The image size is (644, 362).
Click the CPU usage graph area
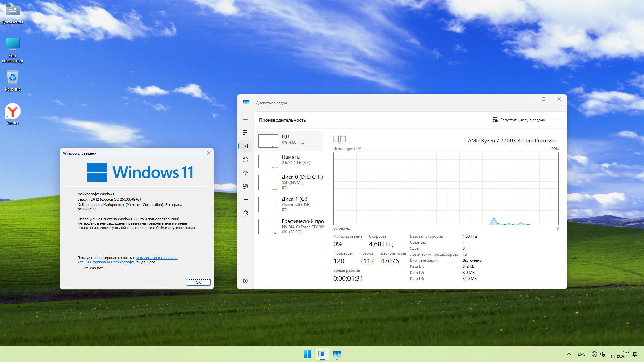(x=446, y=188)
